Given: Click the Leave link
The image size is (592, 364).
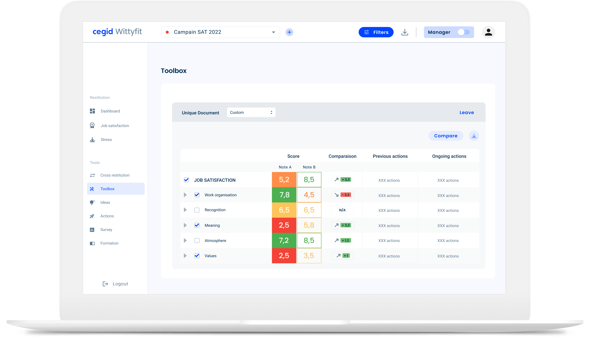Looking at the screenshot, I should pyautogui.click(x=466, y=112).
